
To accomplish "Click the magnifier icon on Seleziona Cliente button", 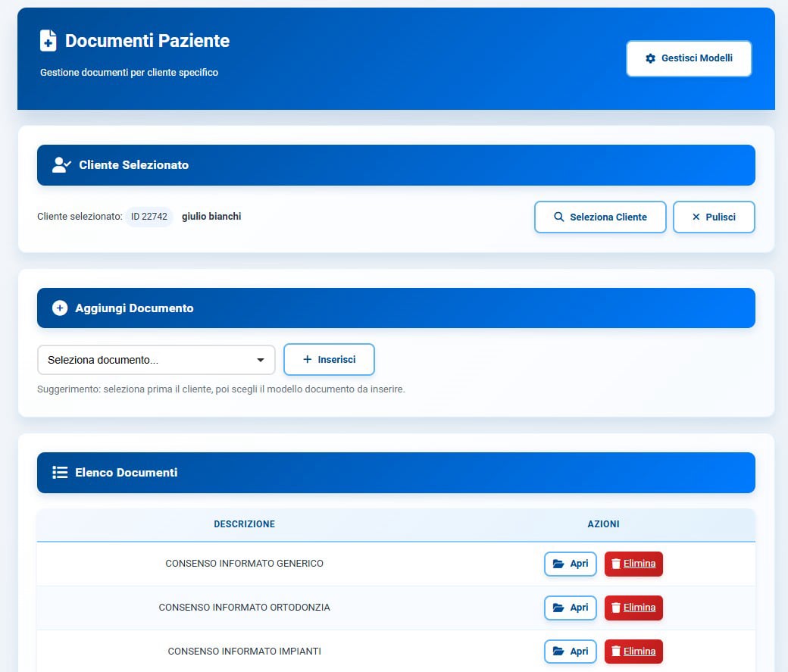I will [558, 217].
